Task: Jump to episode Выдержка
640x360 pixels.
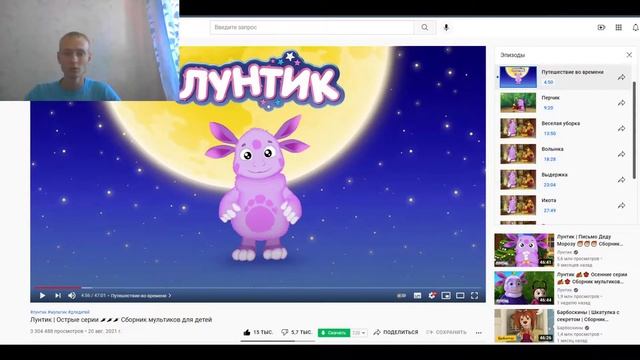Action: click(x=563, y=180)
